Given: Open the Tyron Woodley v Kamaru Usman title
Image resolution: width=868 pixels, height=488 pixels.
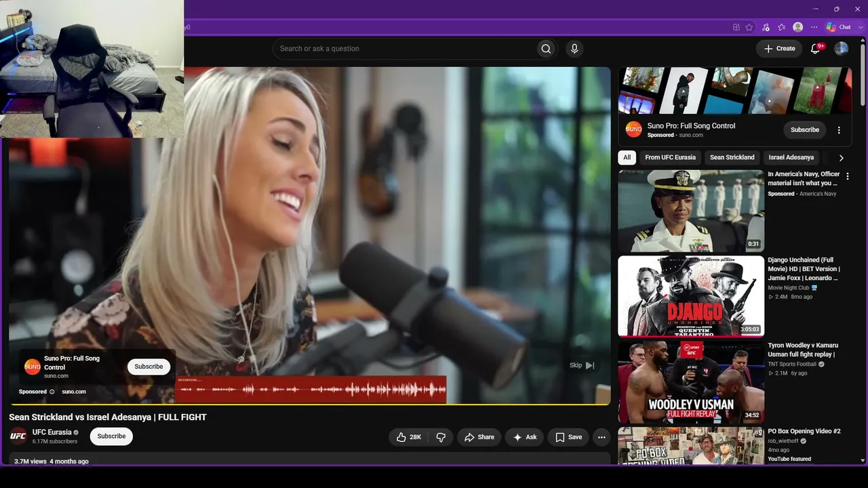Looking at the screenshot, I should click(x=803, y=350).
